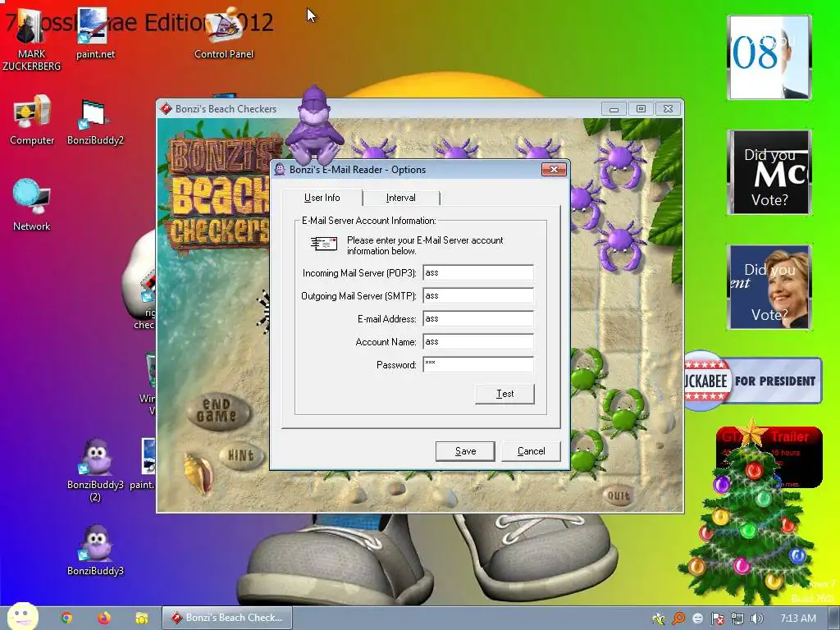Screen dimensions: 840x630
Task: Click Cancel in the E-Mail Reader options
Action: 531,451
